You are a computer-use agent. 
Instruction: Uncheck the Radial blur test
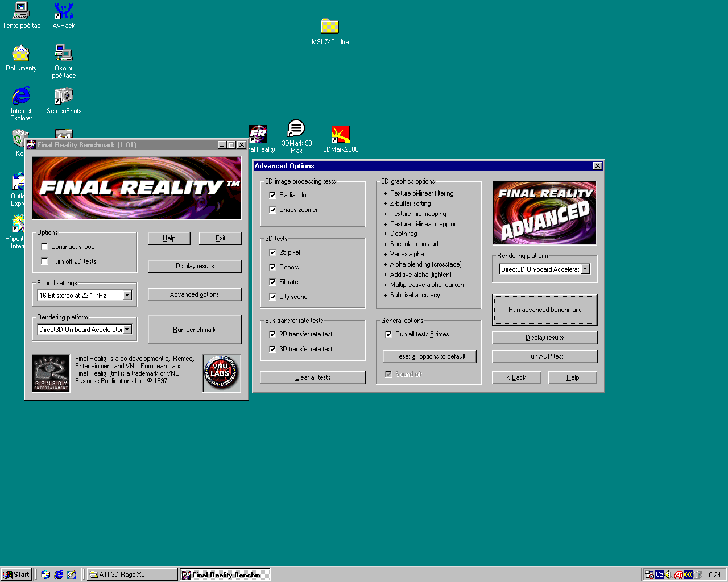272,195
